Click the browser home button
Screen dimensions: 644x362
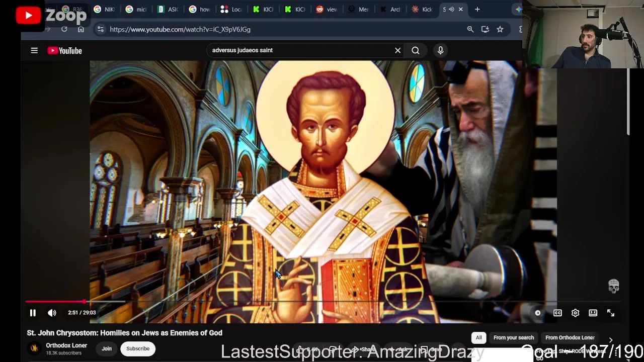point(80,29)
